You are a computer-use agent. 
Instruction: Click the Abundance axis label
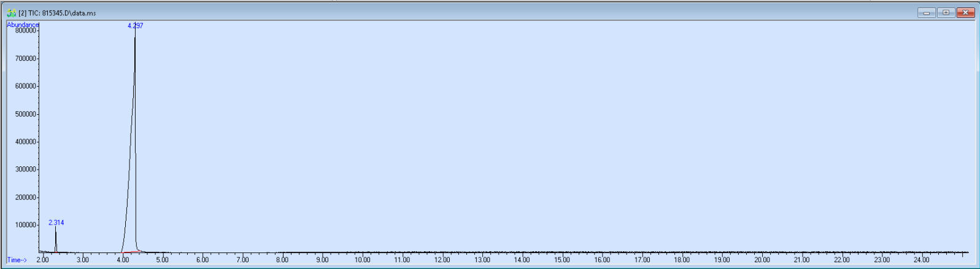23,25
